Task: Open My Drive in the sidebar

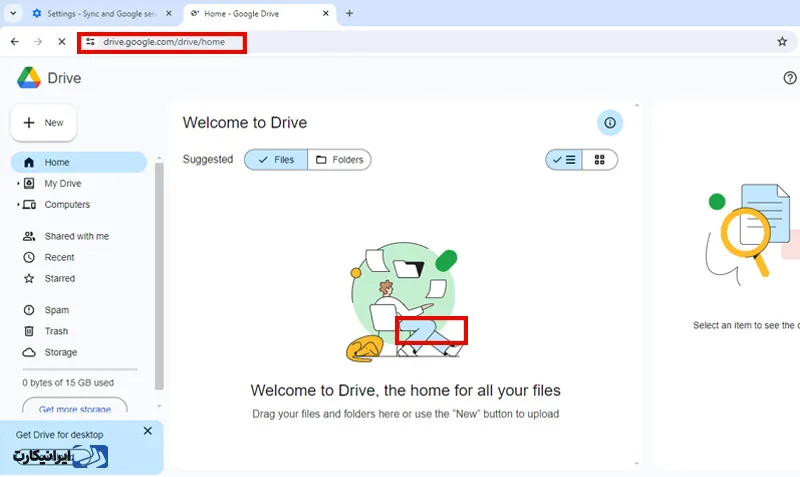Action: click(63, 184)
